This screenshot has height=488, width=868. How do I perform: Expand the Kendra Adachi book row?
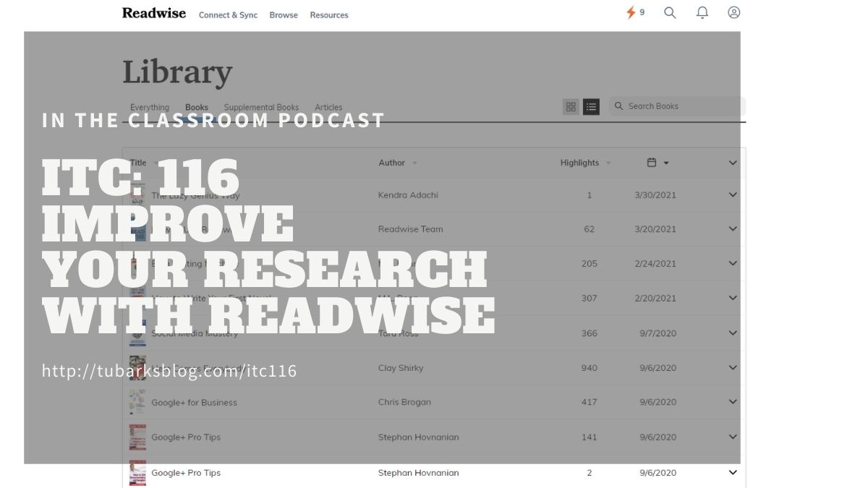(732, 194)
